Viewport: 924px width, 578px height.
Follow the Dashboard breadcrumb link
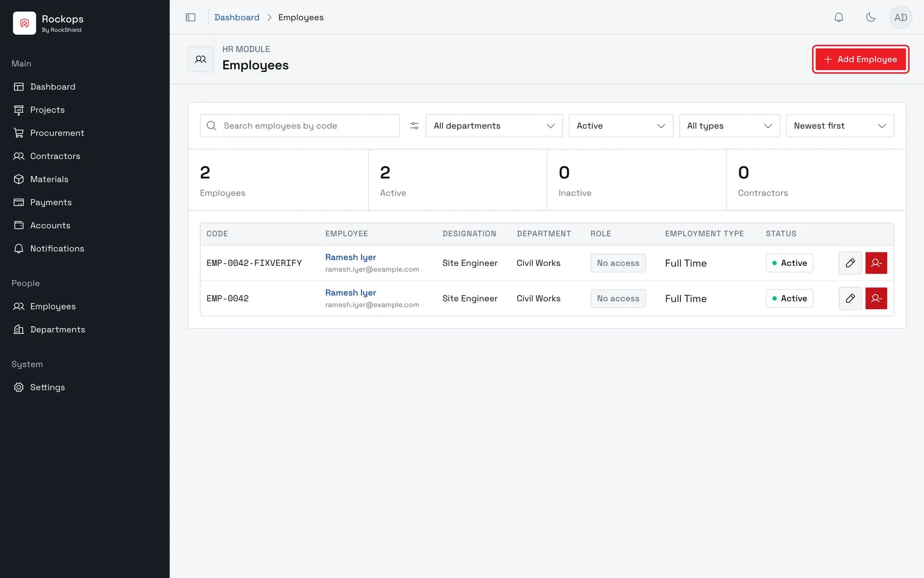tap(237, 17)
